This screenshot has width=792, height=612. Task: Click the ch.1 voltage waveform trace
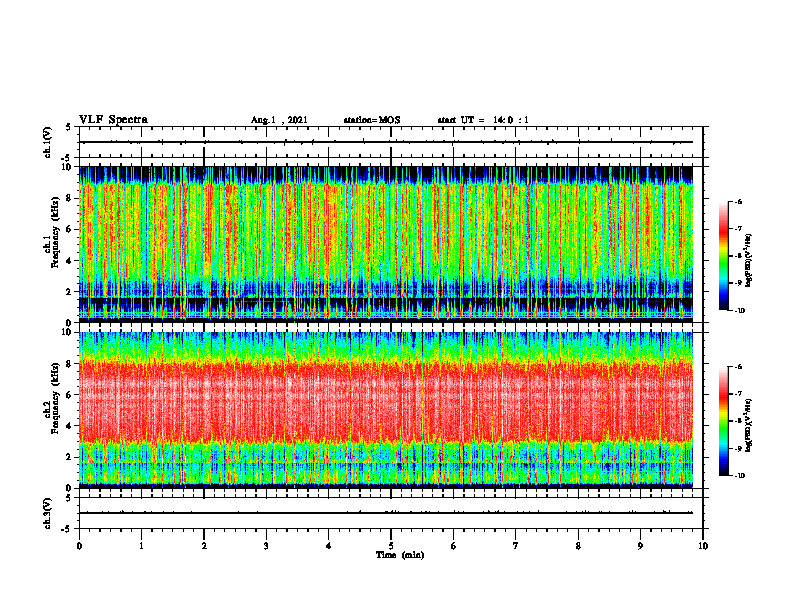(x=386, y=142)
